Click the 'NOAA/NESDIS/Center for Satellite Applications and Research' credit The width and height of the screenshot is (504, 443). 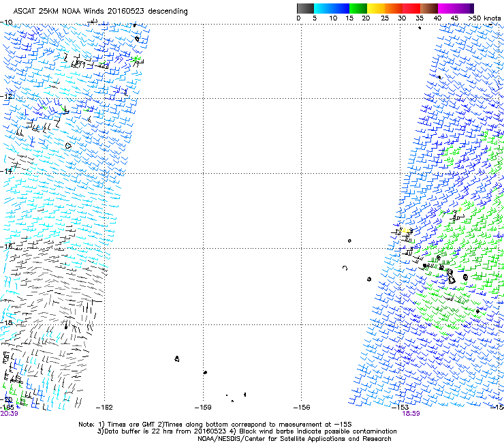[x=294, y=439]
